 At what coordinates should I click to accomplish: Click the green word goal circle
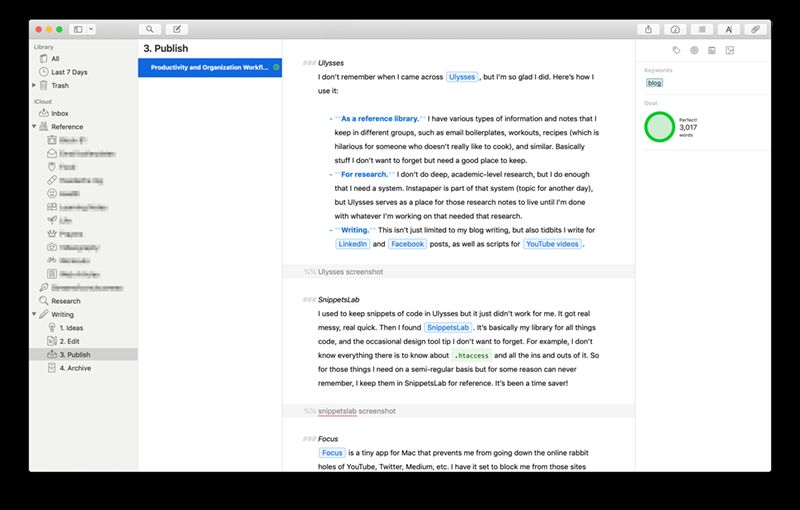pos(658,127)
